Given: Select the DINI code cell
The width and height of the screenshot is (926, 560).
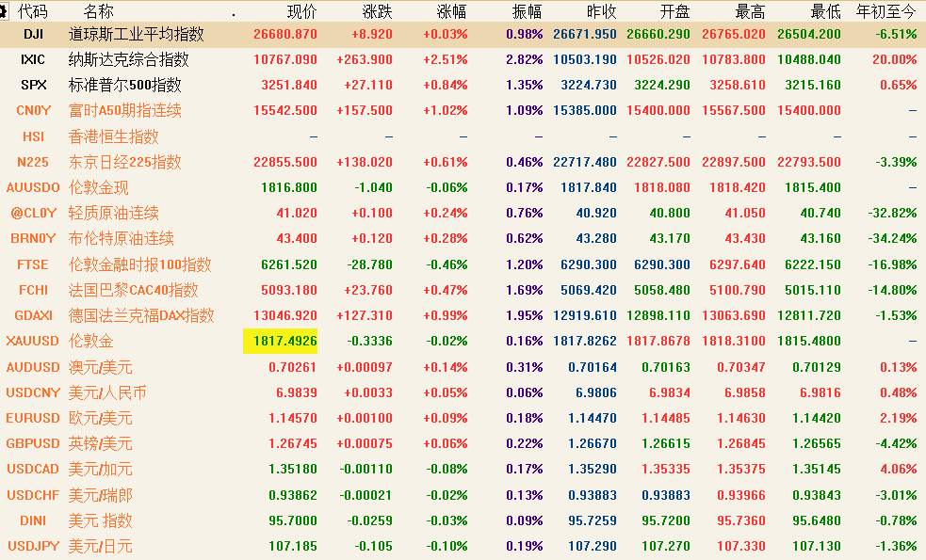Looking at the screenshot, I should [x=33, y=520].
